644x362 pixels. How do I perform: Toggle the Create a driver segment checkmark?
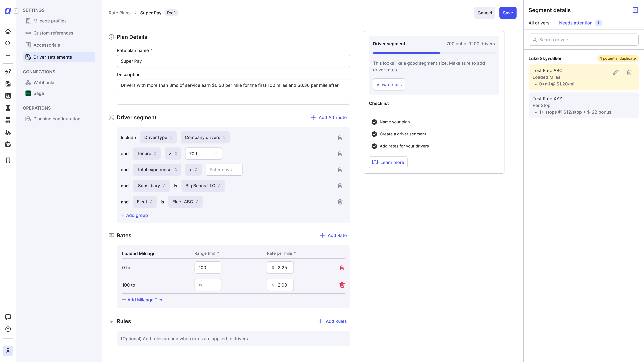tap(374, 134)
